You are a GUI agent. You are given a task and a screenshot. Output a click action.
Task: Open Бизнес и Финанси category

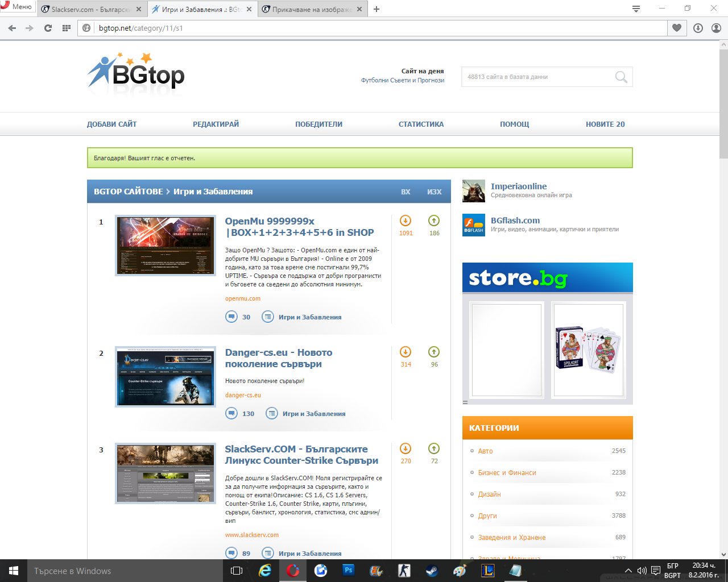(x=507, y=472)
